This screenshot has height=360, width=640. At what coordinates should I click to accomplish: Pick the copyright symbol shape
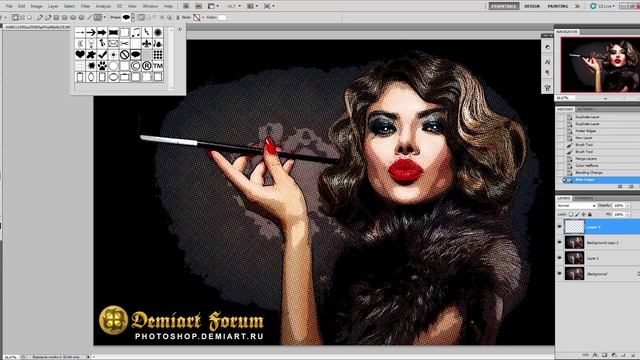tap(136, 66)
